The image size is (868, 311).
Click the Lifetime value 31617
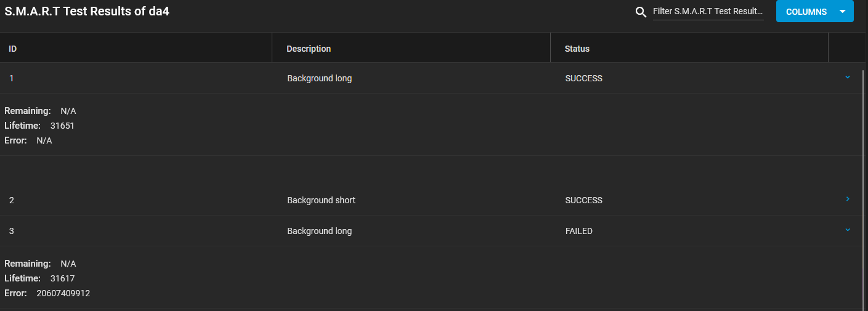(62, 278)
